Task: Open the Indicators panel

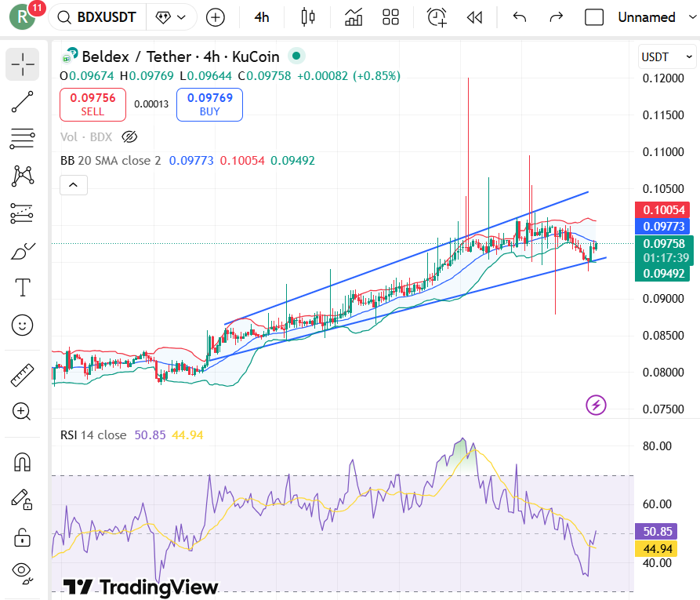Action: 353,16
